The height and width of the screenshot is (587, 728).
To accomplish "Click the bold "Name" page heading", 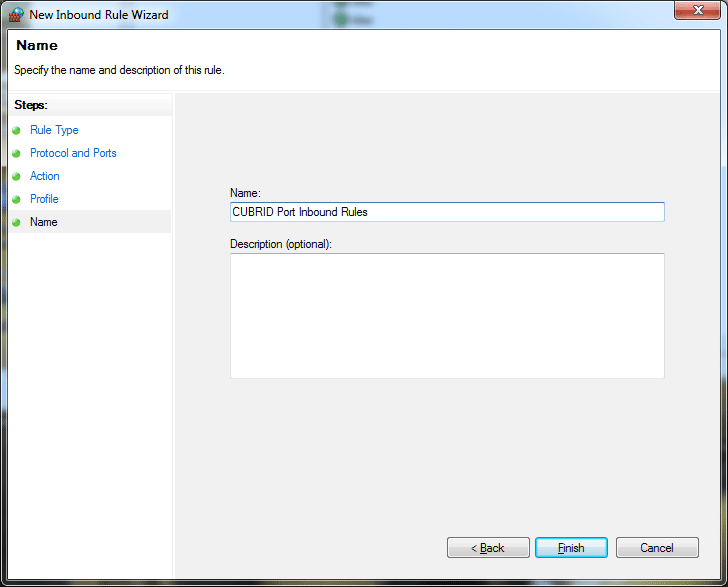I will point(37,45).
